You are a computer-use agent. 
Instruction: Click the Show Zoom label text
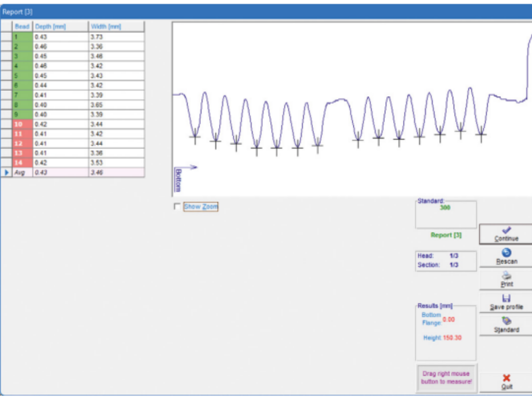[200, 207]
